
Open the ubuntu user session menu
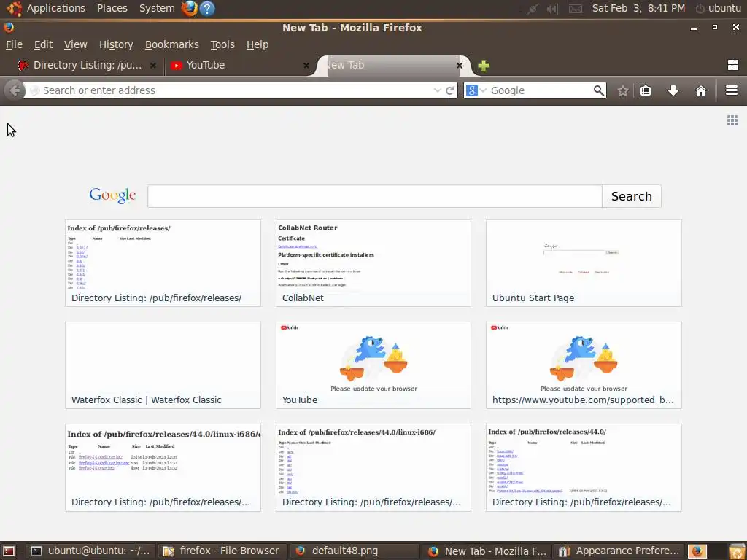tap(719, 8)
